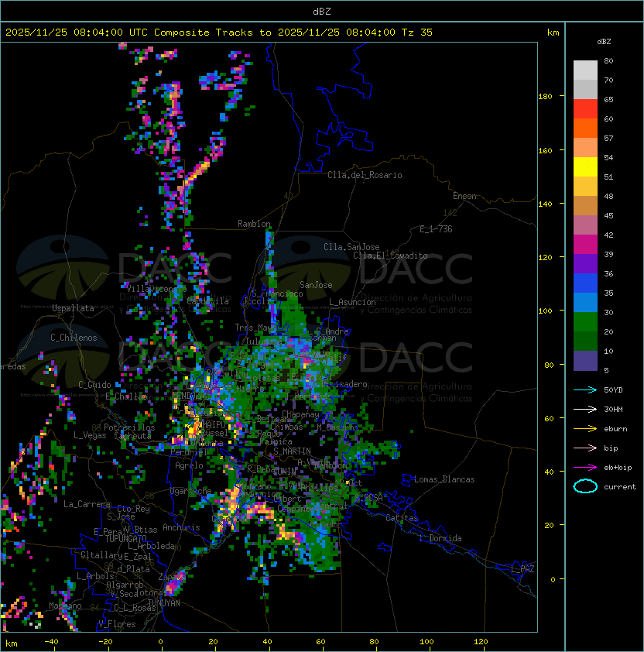Click the S_MARTIN town label
The image size is (644, 652).
click(x=292, y=451)
